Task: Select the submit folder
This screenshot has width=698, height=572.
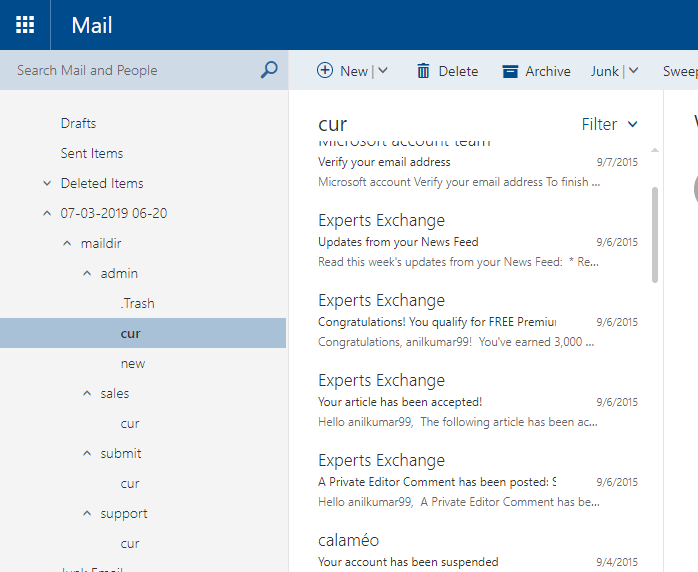Action: click(x=121, y=454)
